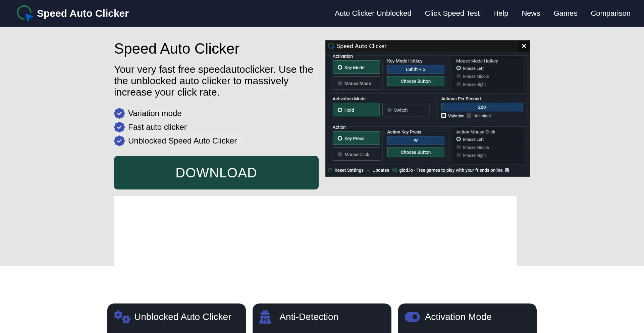The width and height of the screenshot is (644, 333).
Task: Click the spy icon beside Anti-Detection
Action: pos(265,317)
